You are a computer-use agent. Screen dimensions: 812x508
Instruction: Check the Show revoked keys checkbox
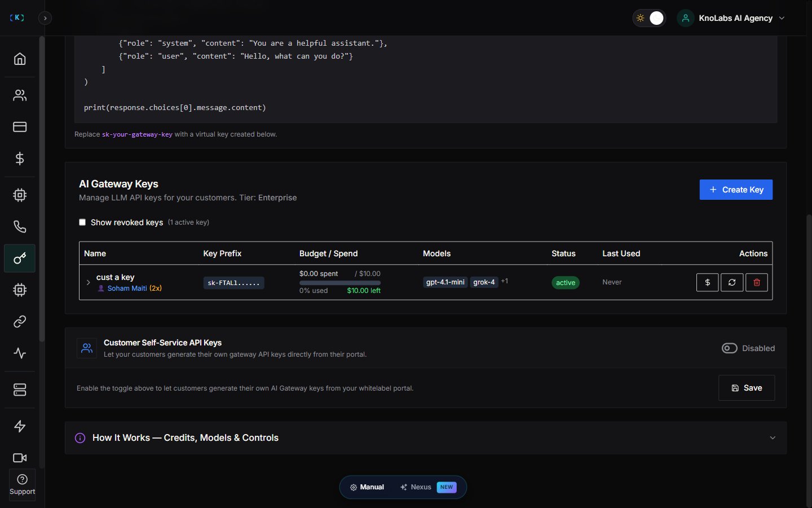[82, 222]
